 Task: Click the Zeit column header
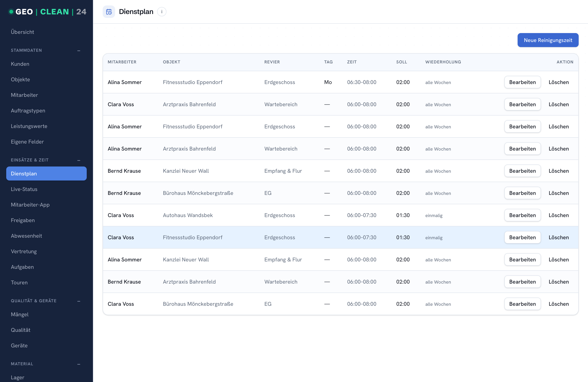352,62
